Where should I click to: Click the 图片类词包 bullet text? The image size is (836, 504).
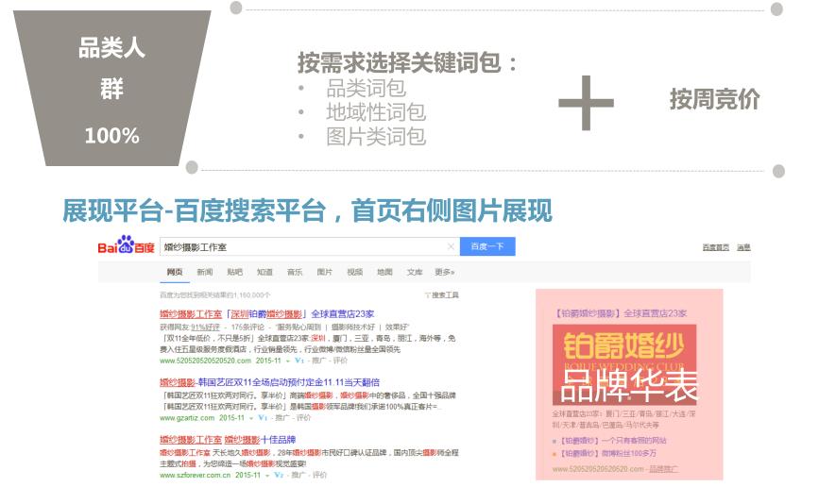point(376,137)
